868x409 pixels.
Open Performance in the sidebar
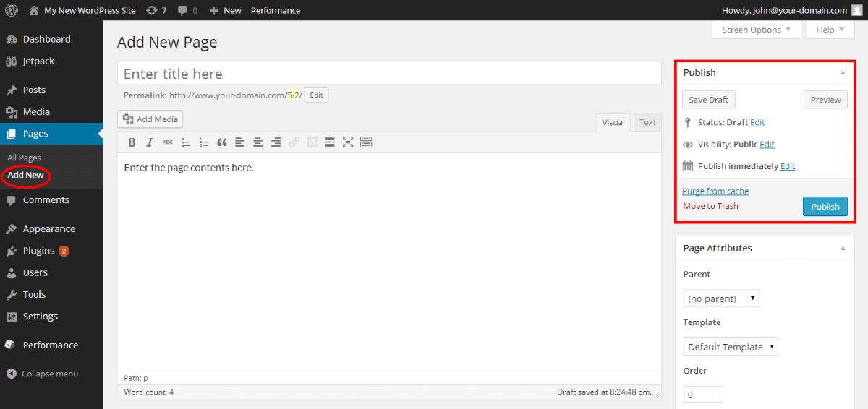click(x=51, y=345)
